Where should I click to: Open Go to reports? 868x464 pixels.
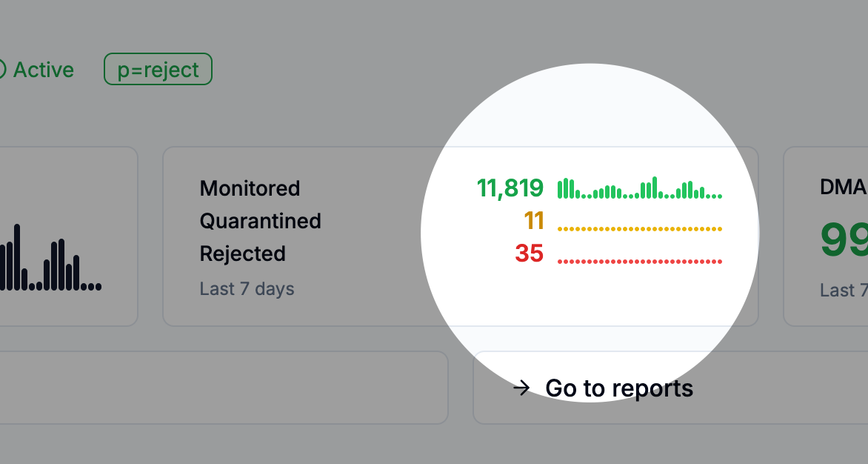click(x=618, y=388)
